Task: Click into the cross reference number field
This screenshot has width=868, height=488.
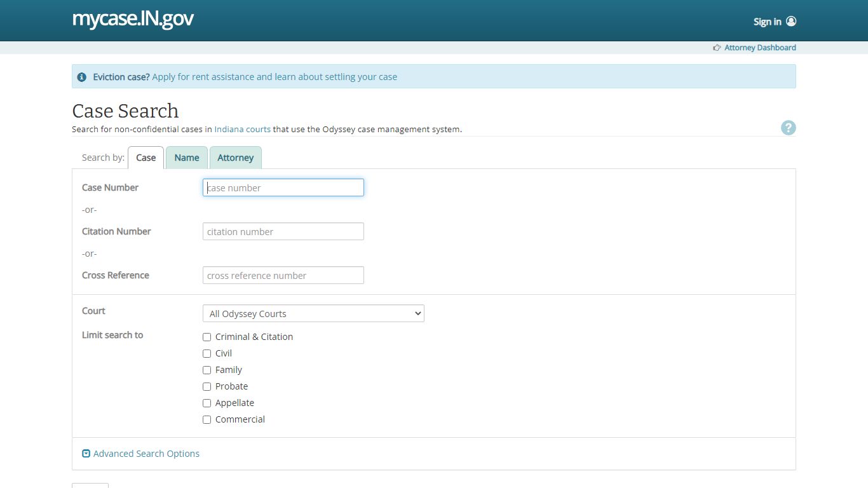Action: [x=283, y=275]
